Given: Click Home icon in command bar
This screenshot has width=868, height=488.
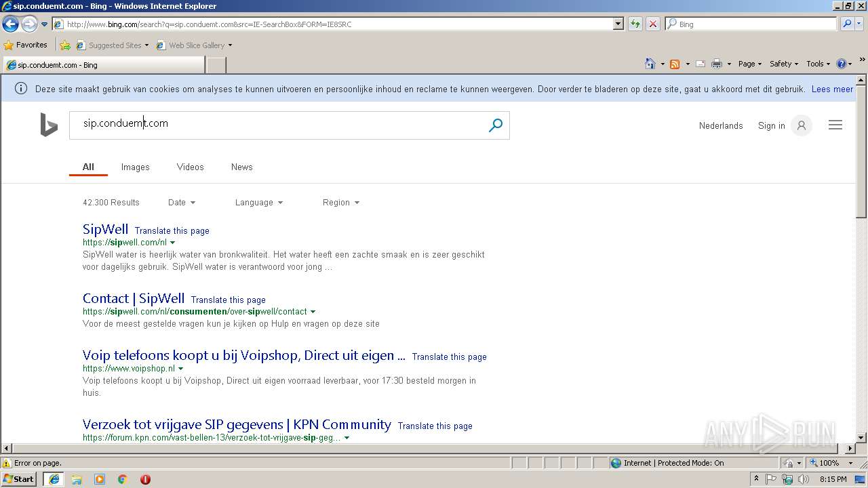Looking at the screenshot, I should tap(650, 64).
